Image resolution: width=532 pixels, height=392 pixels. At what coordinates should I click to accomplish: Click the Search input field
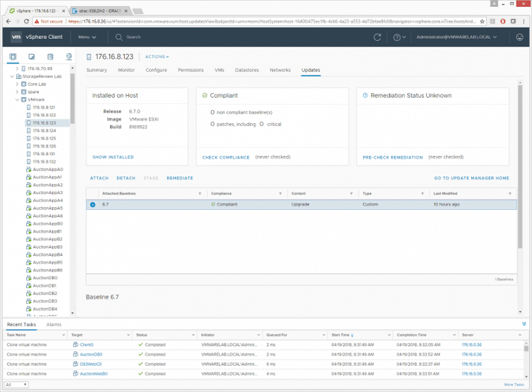(x=133, y=37)
